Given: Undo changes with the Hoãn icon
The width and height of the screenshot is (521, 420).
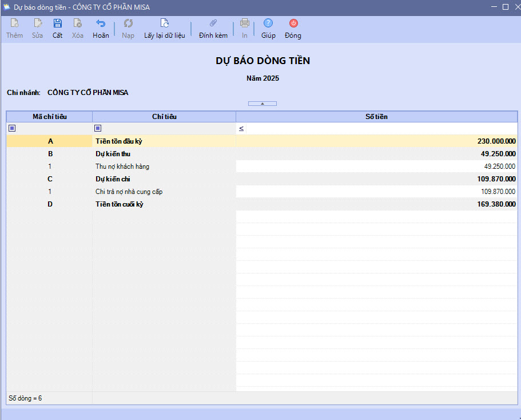Looking at the screenshot, I should (101, 23).
